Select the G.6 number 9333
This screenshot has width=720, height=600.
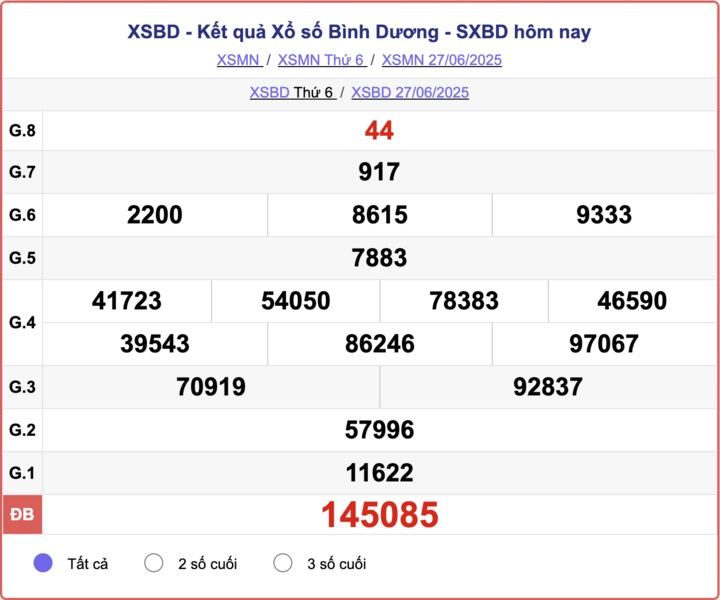coord(604,215)
